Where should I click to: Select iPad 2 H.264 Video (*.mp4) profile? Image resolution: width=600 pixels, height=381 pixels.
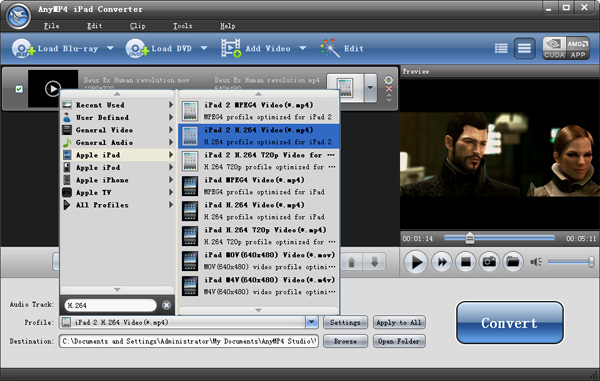tap(259, 136)
